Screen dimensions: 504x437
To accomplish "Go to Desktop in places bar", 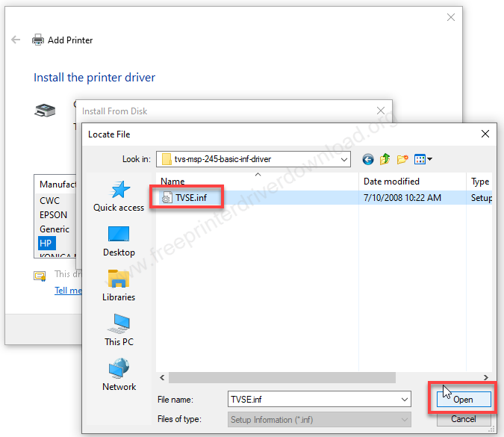I will 119,241.
